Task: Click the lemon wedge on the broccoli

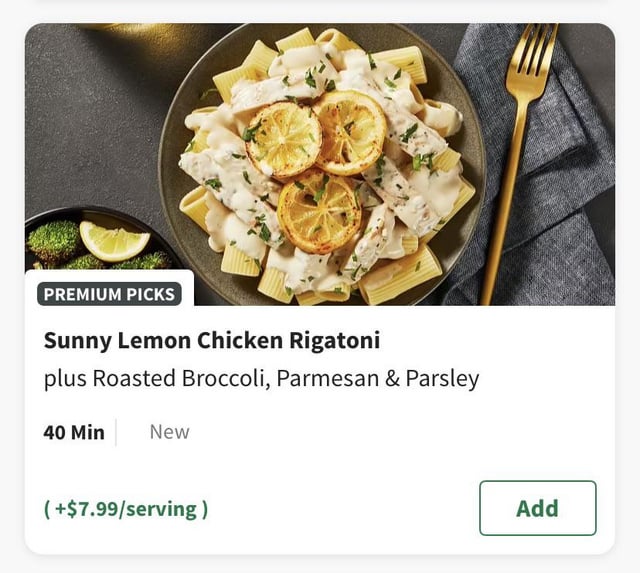Action: (113, 240)
